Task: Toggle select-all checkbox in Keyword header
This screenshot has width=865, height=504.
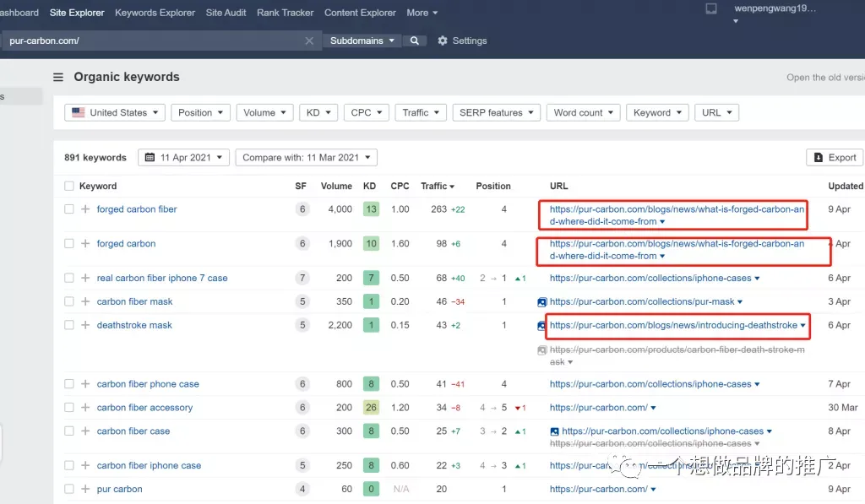Action: (69, 186)
